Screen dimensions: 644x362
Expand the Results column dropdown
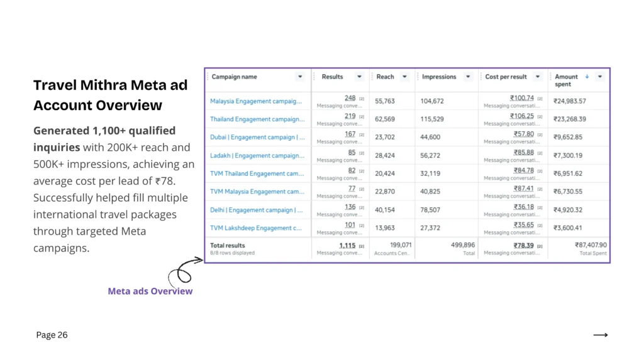359,77
